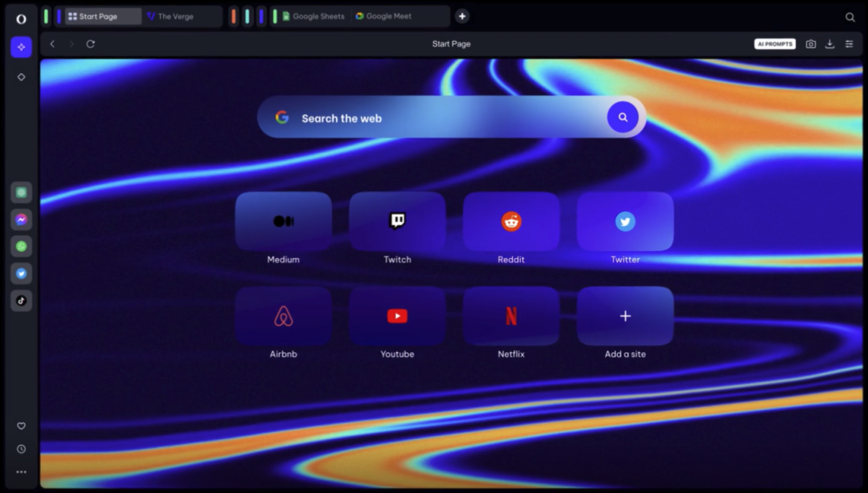This screenshot has width=868, height=493.
Task: Open Messenger from the sidebar
Action: (21, 220)
